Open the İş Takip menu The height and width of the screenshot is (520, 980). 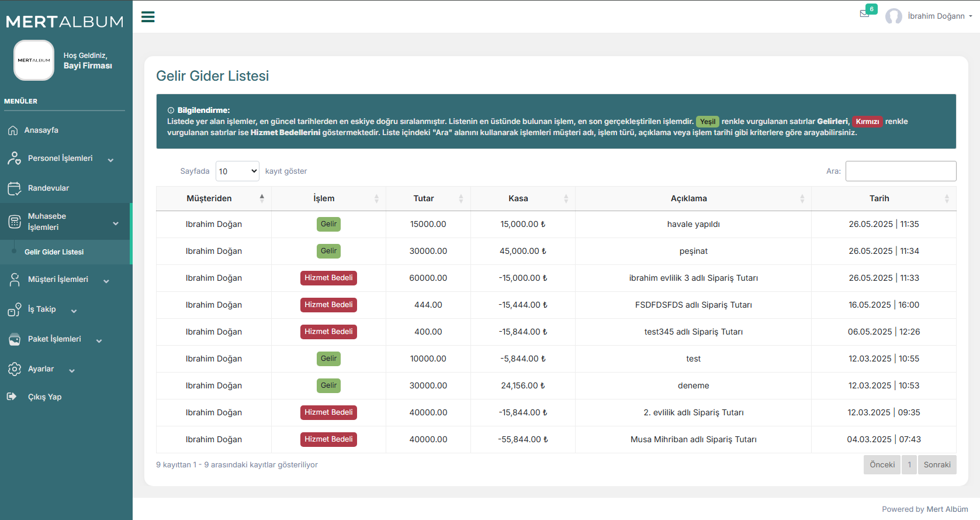42,309
